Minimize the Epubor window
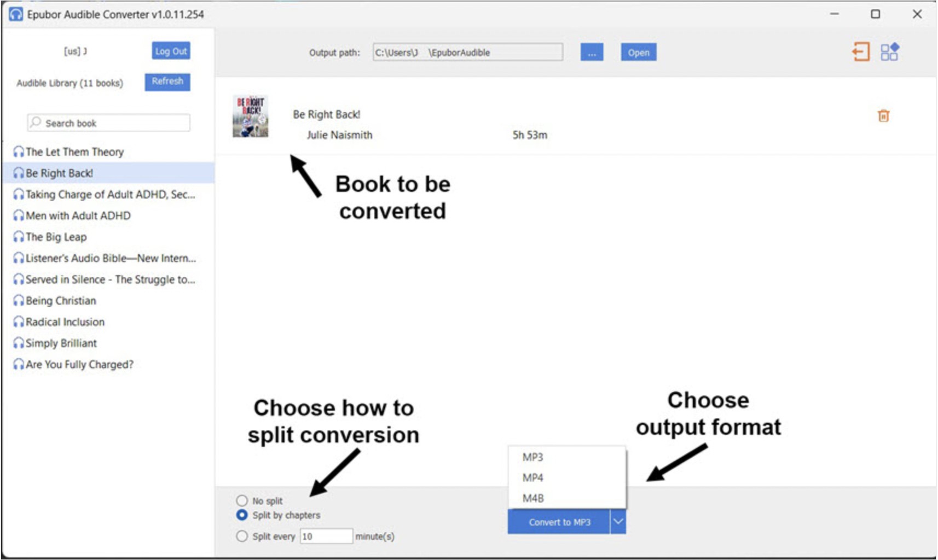The image size is (938, 560). click(834, 14)
